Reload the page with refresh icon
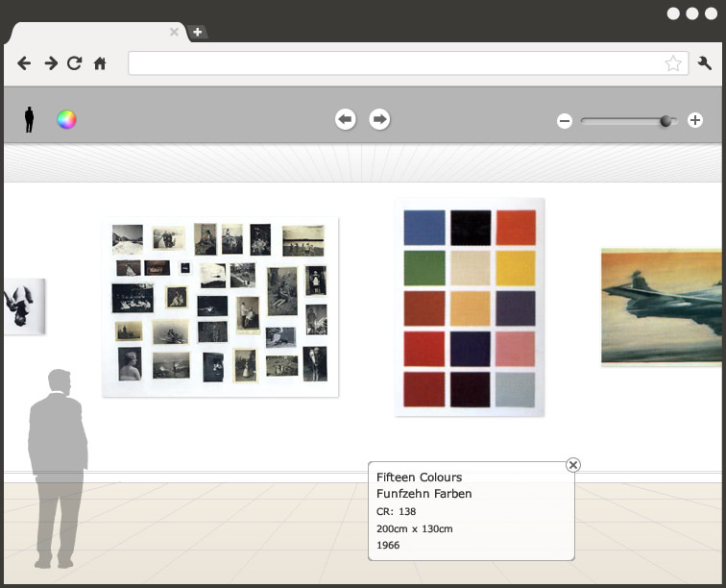This screenshot has width=726, height=588. point(75,63)
